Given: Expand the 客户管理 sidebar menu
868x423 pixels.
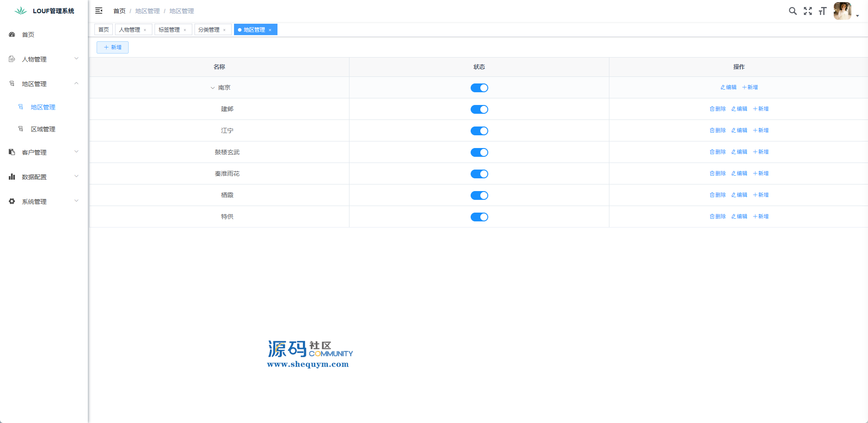Looking at the screenshot, I should [x=44, y=152].
